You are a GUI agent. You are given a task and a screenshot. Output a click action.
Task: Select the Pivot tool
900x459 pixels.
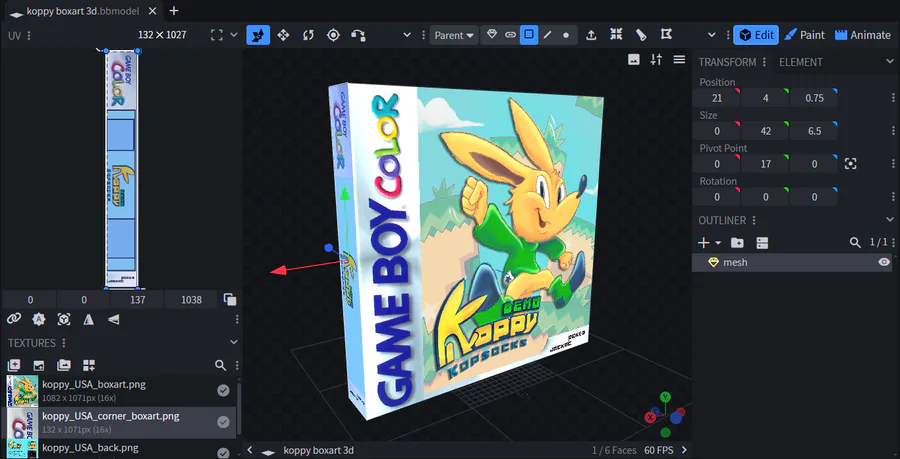coord(333,35)
